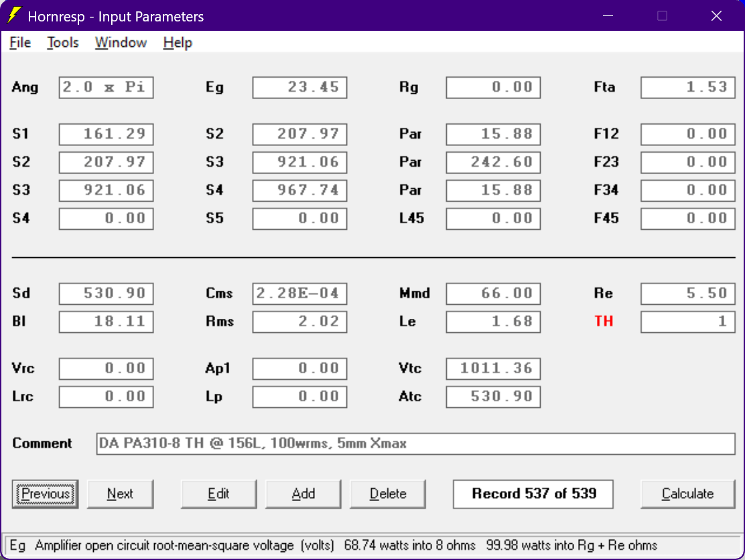Click the status bar text '99.98 watts into Rg + Re ohms'
The height and width of the screenshot is (560, 745).
pyautogui.click(x=571, y=545)
